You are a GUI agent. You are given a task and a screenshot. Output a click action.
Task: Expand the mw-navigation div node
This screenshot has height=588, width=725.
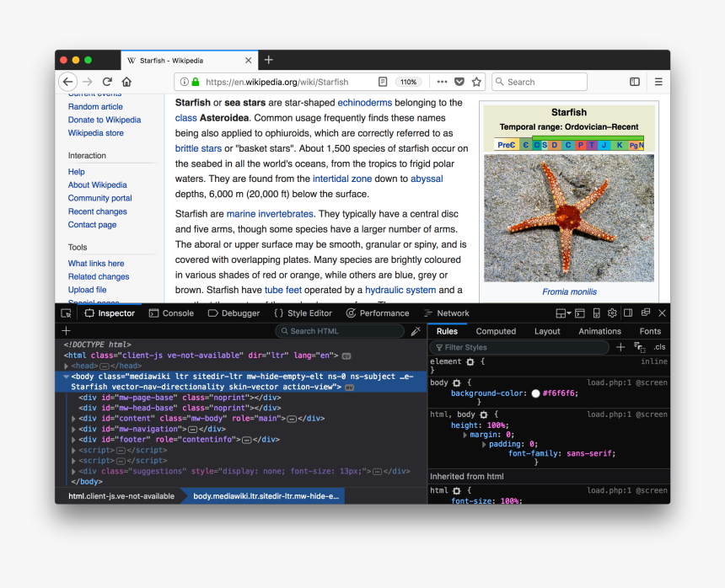(x=73, y=430)
